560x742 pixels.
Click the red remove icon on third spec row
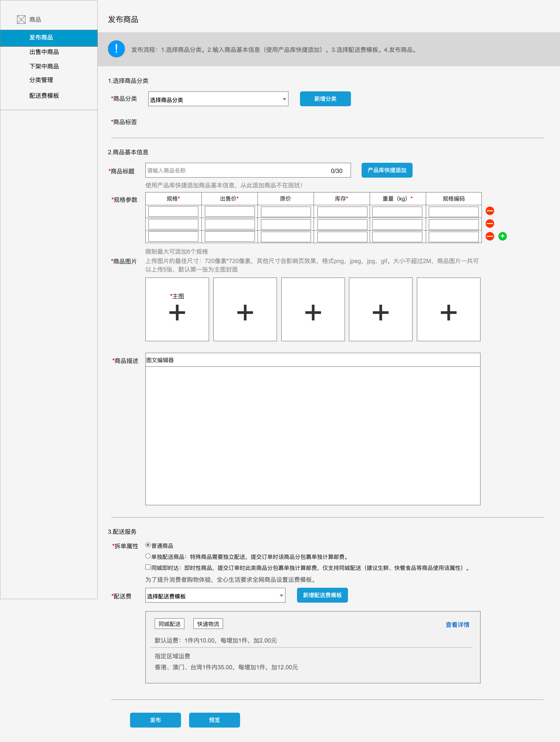pos(490,236)
